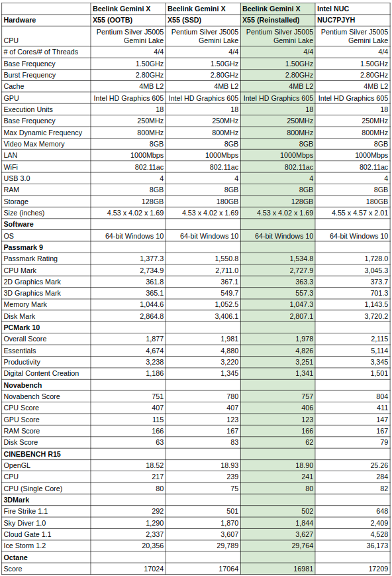392x576 pixels.
Task: Click the Disk Mark value "3,406.1"
Action: click(226, 316)
